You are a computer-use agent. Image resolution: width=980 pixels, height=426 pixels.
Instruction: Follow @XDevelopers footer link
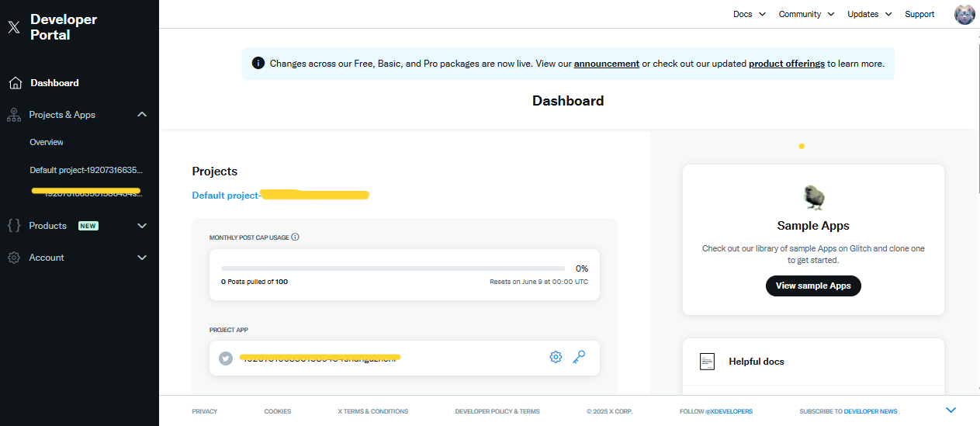pos(715,411)
